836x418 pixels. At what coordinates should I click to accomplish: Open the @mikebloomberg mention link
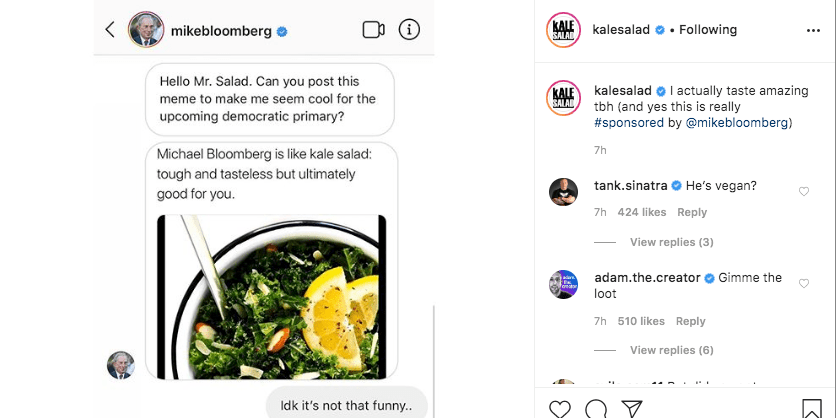coord(737,123)
